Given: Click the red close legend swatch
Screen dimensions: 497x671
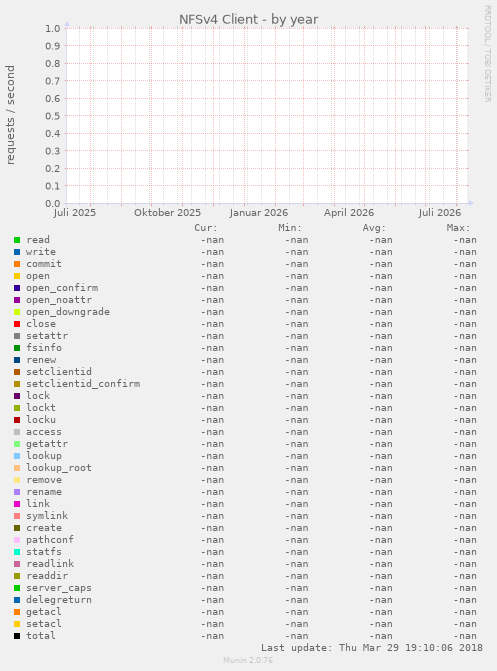Looking at the screenshot, I should (17, 324).
